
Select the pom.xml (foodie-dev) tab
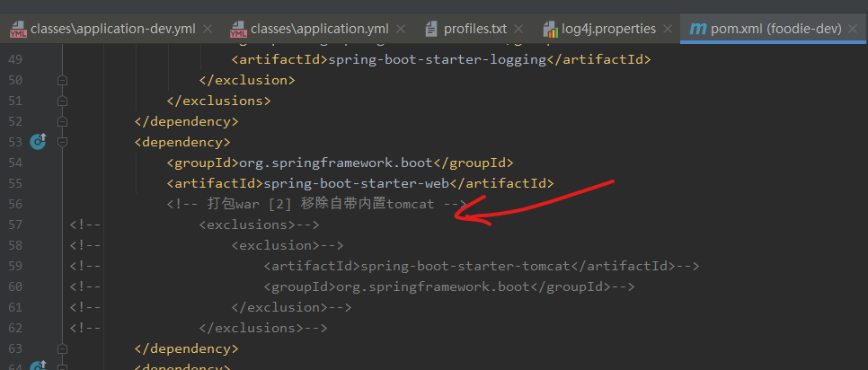(x=775, y=29)
